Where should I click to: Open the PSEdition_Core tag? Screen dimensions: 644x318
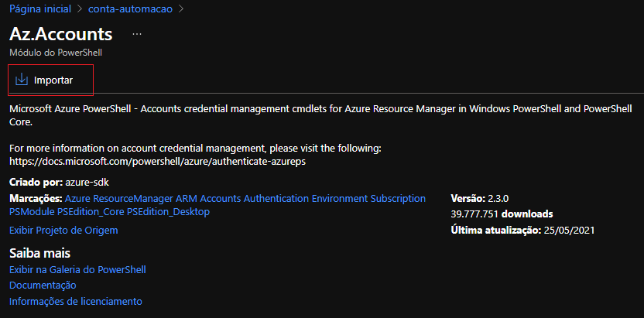point(91,211)
